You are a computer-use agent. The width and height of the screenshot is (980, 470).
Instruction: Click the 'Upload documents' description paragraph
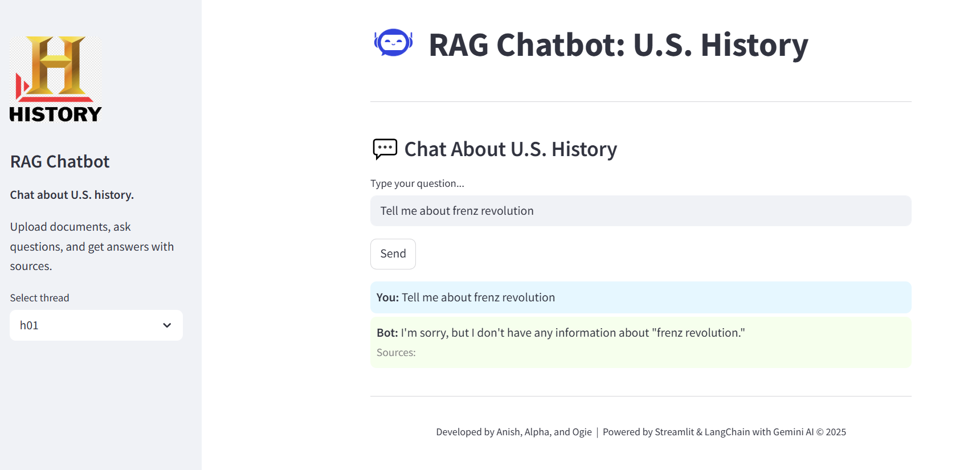tap(91, 246)
